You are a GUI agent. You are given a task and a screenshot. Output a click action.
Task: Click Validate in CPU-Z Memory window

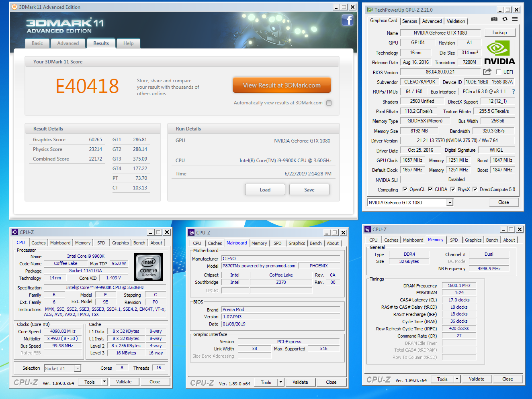477,379
